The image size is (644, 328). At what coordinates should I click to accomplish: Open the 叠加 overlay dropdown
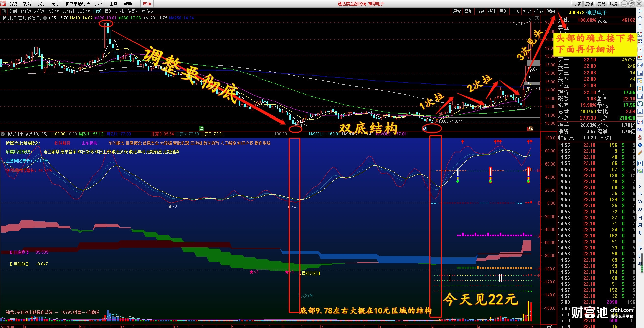tap(469, 11)
